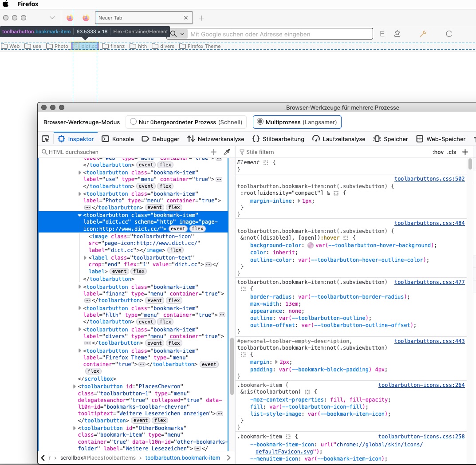The height and width of the screenshot is (465, 476).
Task: Click the wrench developer tools icon
Action: point(423,34)
